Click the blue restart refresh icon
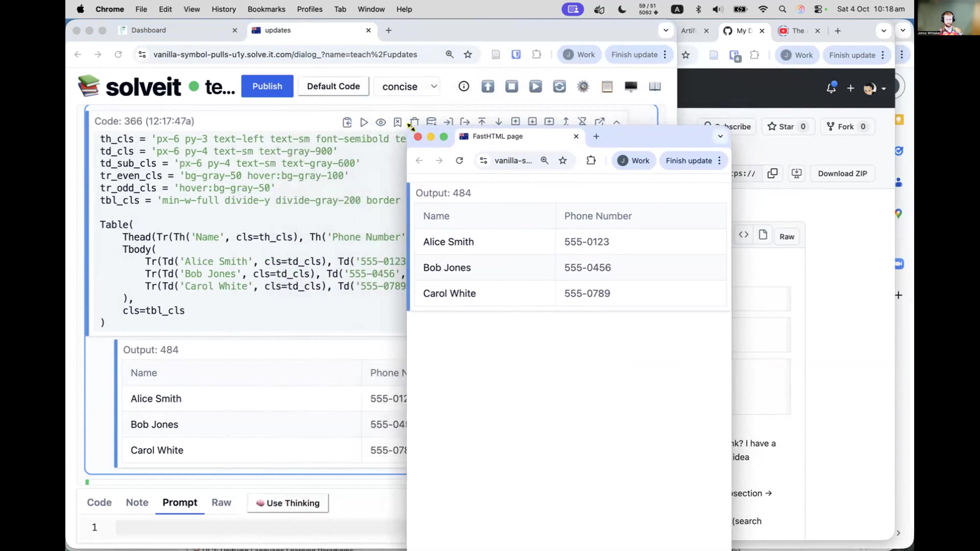 click(x=559, y=86)
